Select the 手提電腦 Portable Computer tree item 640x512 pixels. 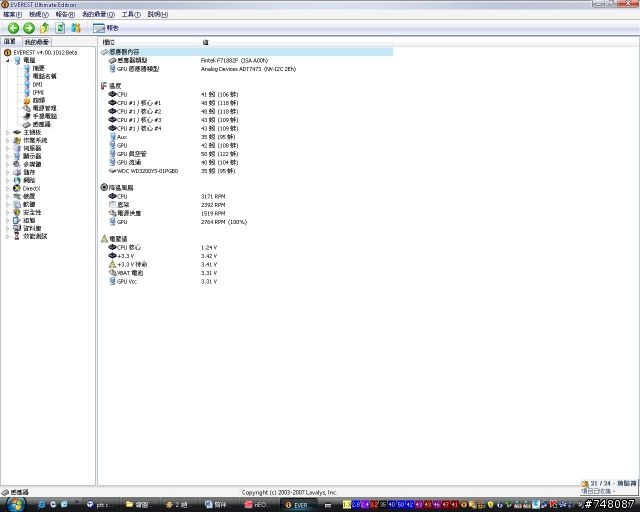coord(44,116)
